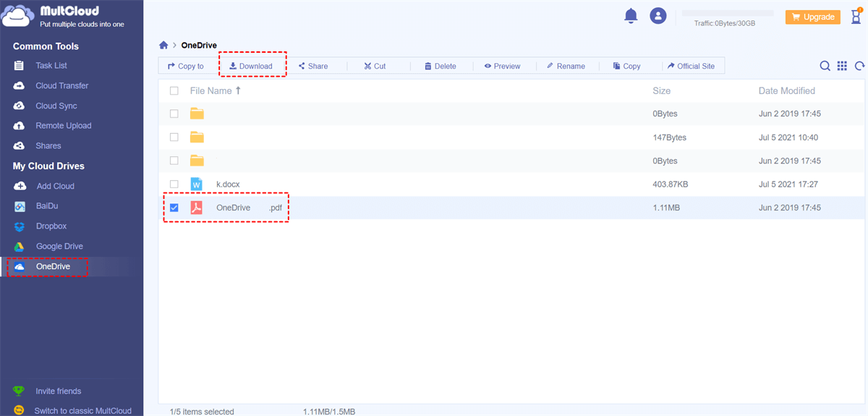
Task: Click Rename in the toolbar
Action: coord(566,66)
